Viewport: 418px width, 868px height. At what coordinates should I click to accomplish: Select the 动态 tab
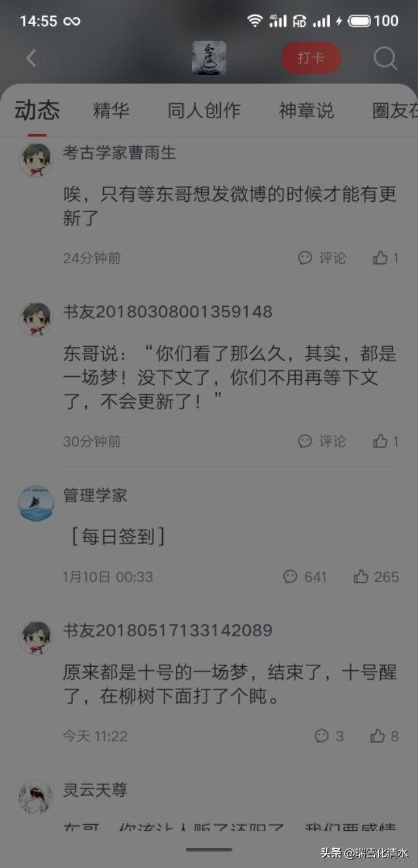click(x=37, y=110)
